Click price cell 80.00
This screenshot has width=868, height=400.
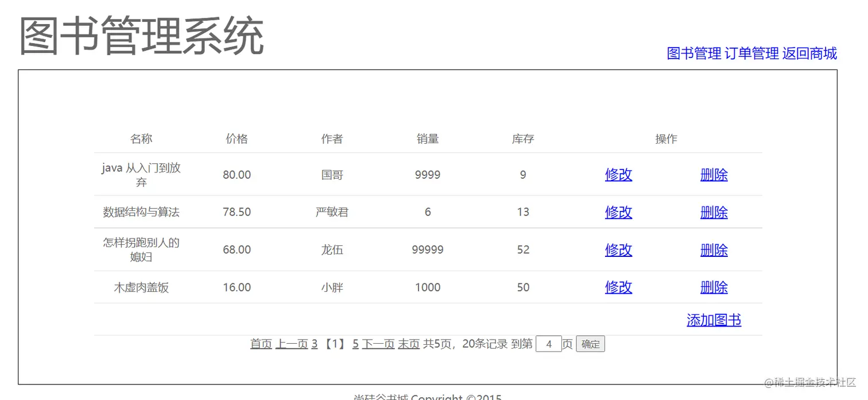coord(237,175)
